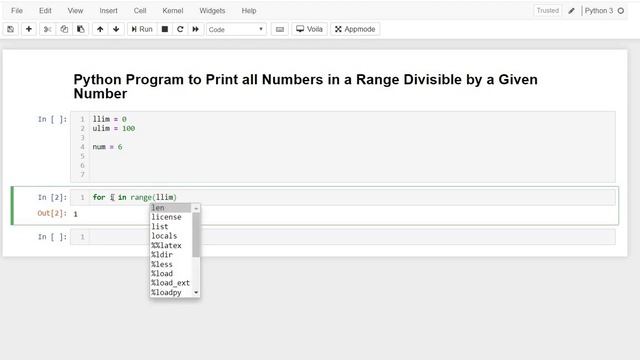The height and width of the screenshot is (360, 640).
Task: Save notebook with the floppy disk icon
Action: pos(11,29)
